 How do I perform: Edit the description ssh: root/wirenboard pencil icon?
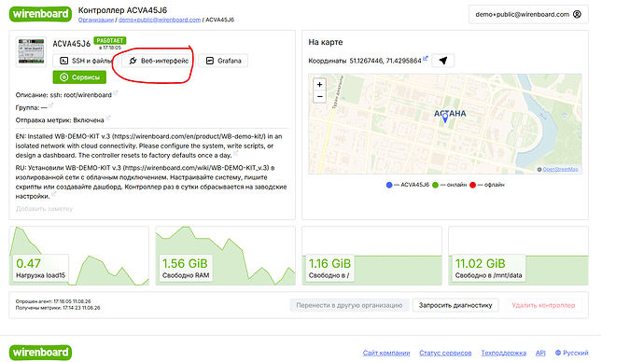(116, 92)
